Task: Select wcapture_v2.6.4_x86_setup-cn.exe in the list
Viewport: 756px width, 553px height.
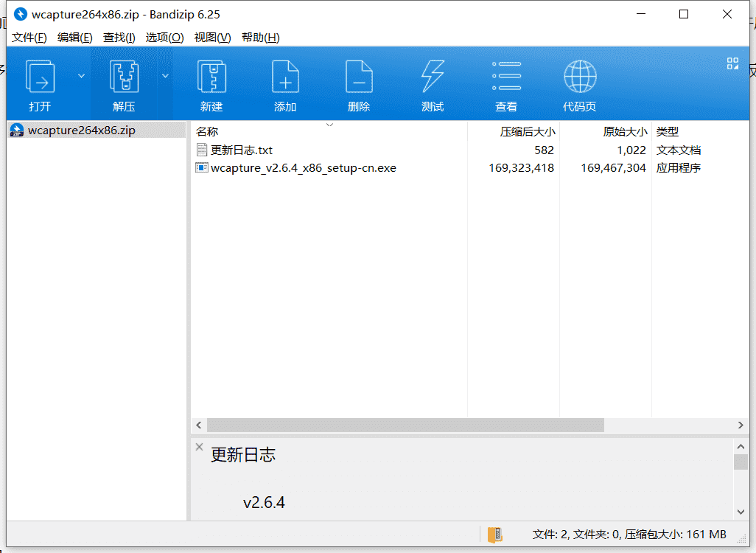Action: (304, 168)
